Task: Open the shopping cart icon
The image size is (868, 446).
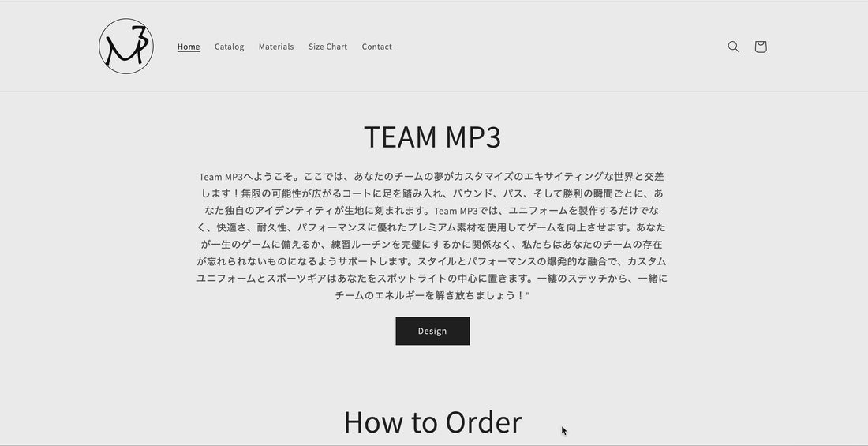Action: tap(760, 47)
